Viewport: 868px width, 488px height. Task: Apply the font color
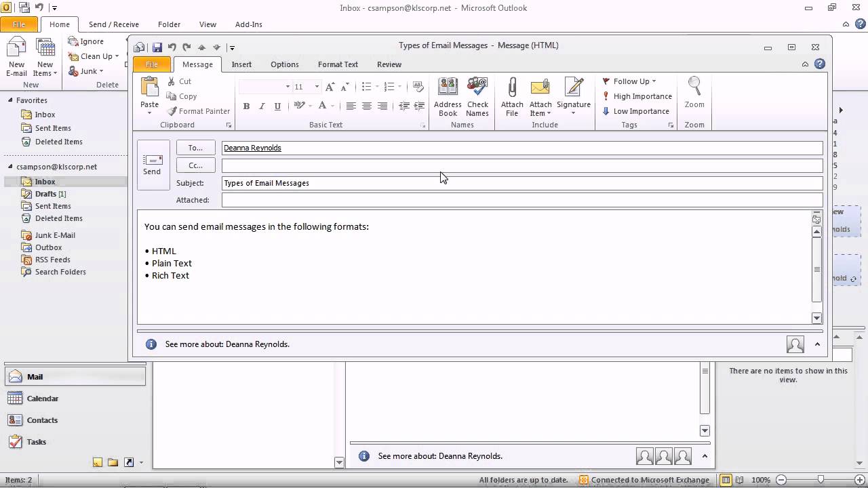[x=323, y=106]
